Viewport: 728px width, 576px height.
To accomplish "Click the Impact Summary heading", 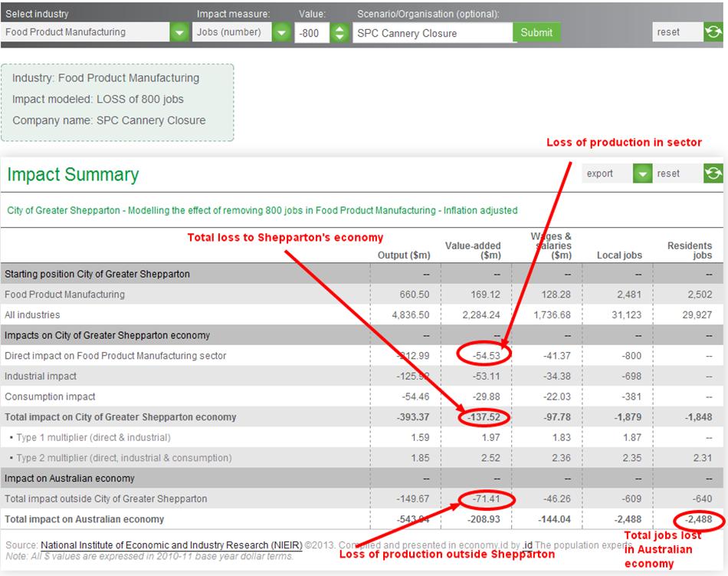I will (73, 175).
